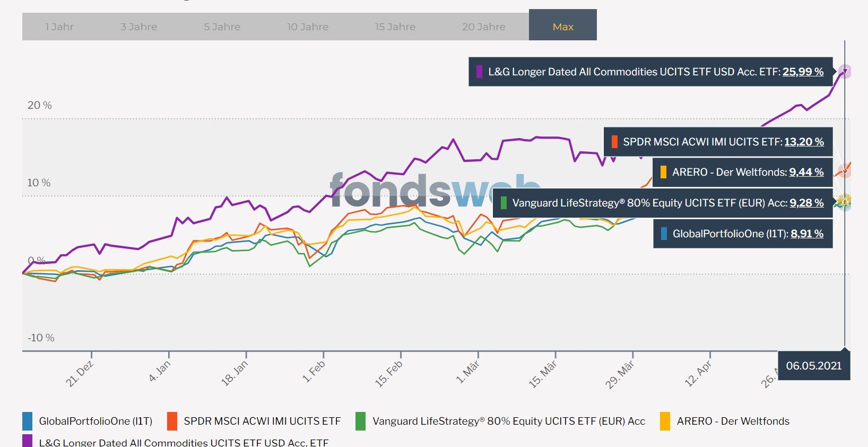Switch to the 3 Jahre tab
Image resolution: width=868 pixels, height=447 pixels.
138,27
